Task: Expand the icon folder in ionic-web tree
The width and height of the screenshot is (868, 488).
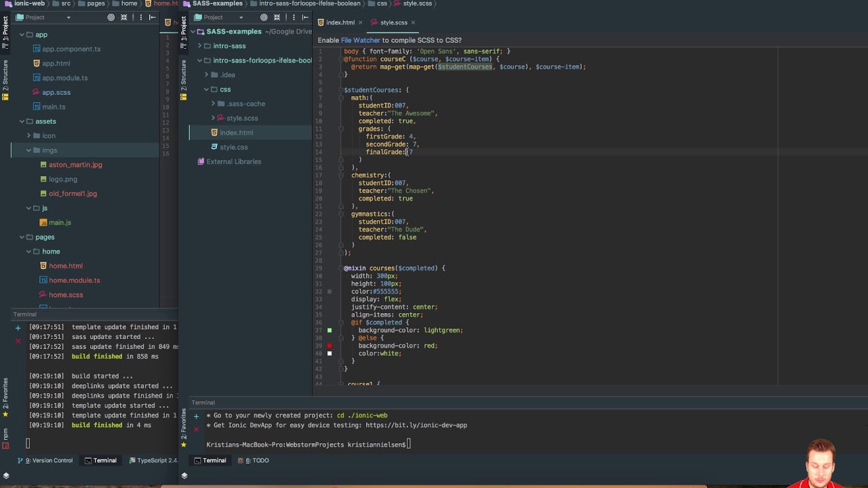Action: coord(28,136)
